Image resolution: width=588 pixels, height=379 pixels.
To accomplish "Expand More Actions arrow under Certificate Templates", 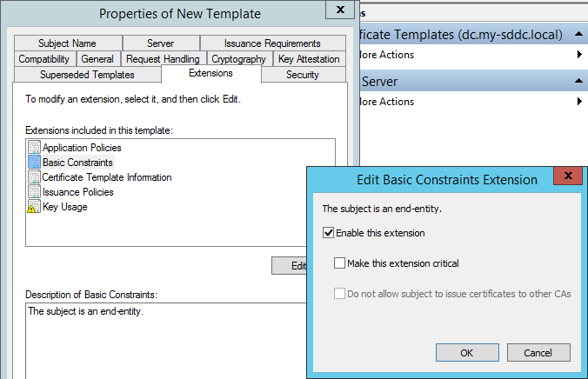I will 579,55.
